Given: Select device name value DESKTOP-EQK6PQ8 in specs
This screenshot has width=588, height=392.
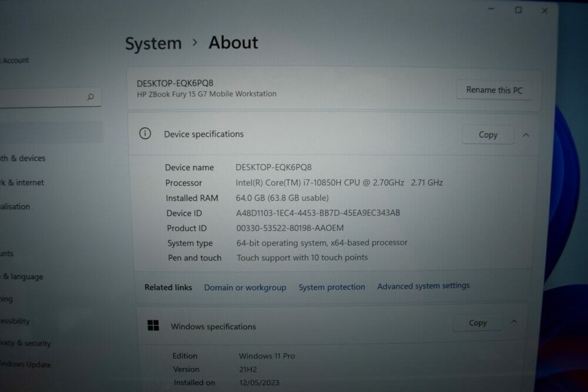Looking at the screenshot, I should 273,167.
